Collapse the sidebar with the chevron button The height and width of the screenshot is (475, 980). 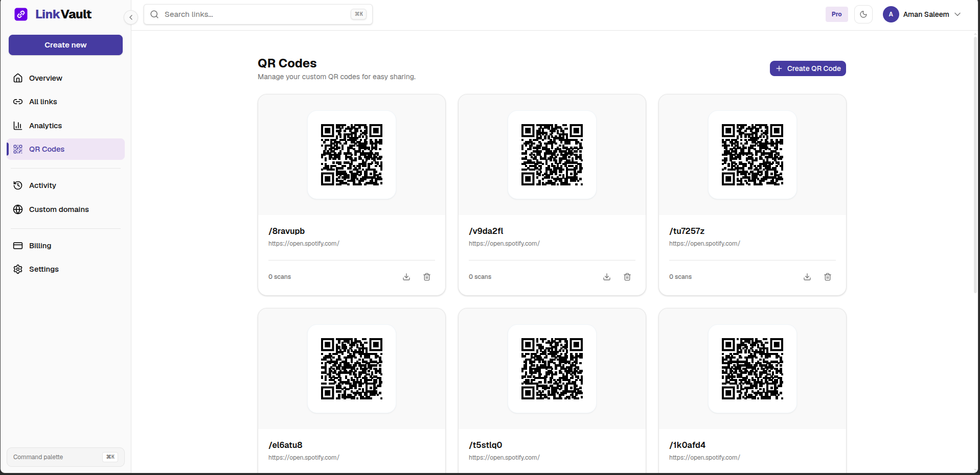(131, 17)
